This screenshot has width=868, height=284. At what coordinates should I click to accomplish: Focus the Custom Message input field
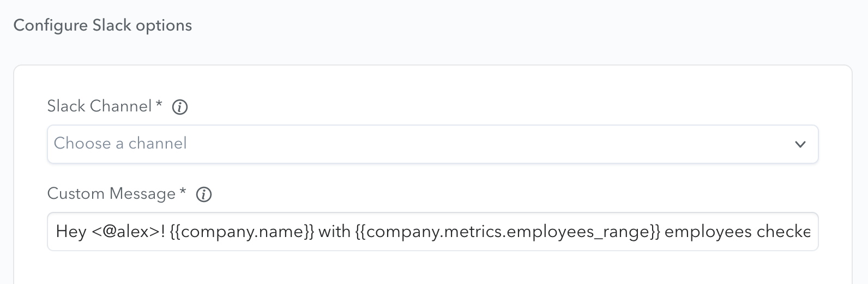click(433, 232)
